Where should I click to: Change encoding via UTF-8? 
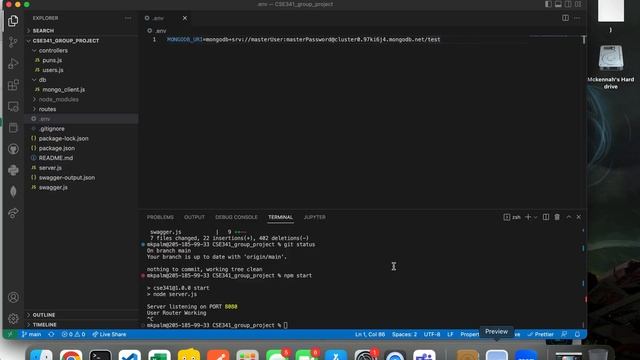pyautogui.click(x=432, y=334)
